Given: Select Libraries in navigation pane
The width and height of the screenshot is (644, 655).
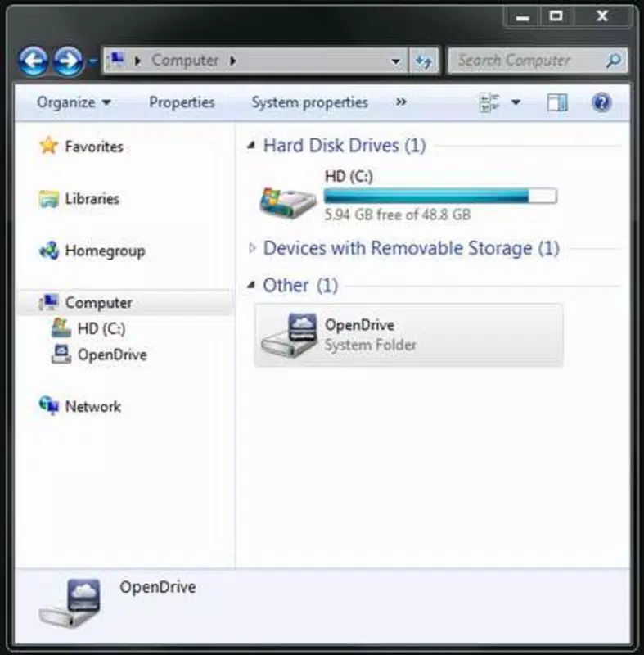Looking at the screenshot, I should (x=92, y=198).
